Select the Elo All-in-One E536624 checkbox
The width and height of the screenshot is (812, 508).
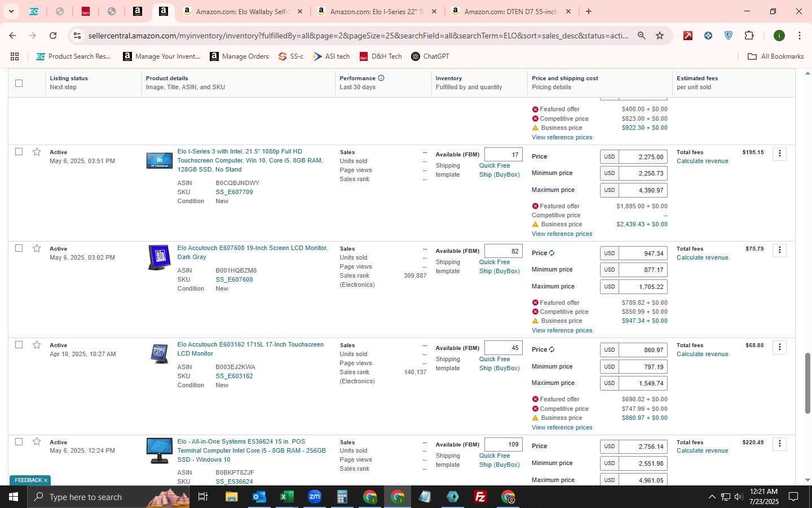(19, 441)
